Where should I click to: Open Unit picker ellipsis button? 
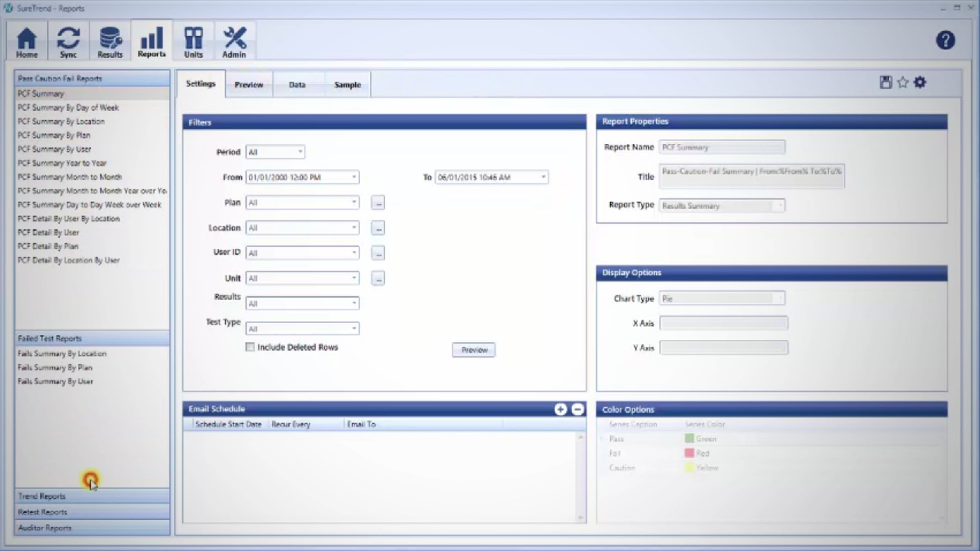coord(378,278)
